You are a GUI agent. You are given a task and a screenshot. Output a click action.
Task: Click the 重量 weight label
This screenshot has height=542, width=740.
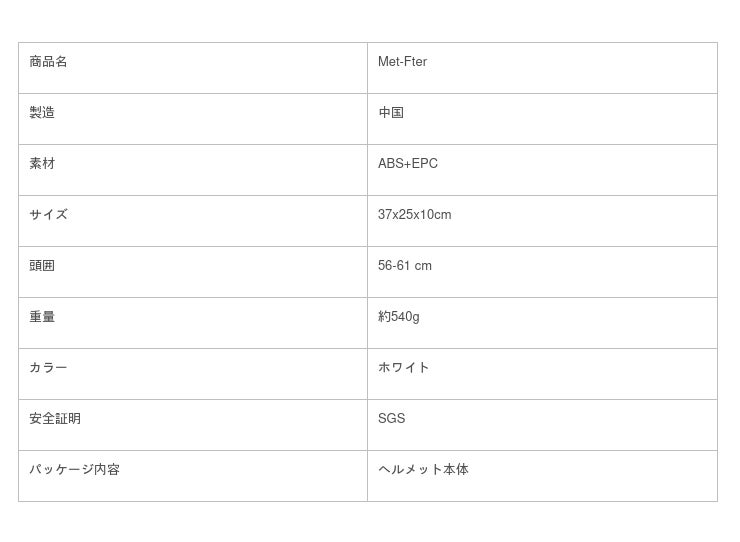coord(42,317)
